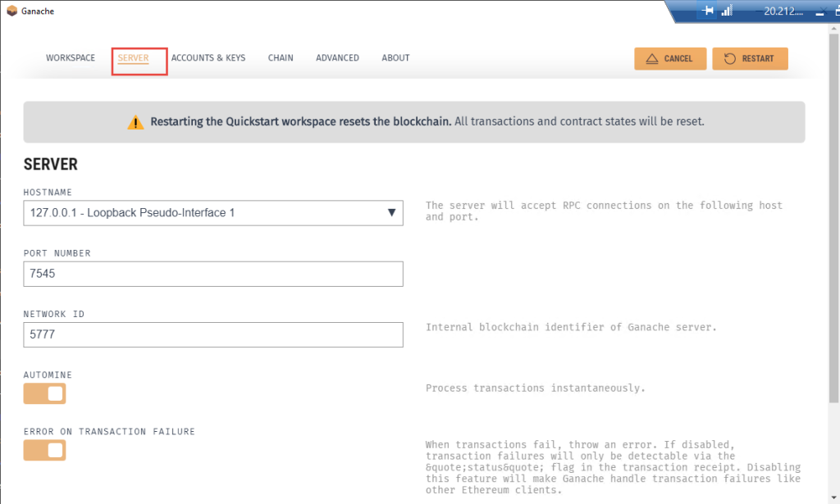Screen dimensions: 840x504
Task: Check the remote connection signal strength icon
Action: coord(727,11)
